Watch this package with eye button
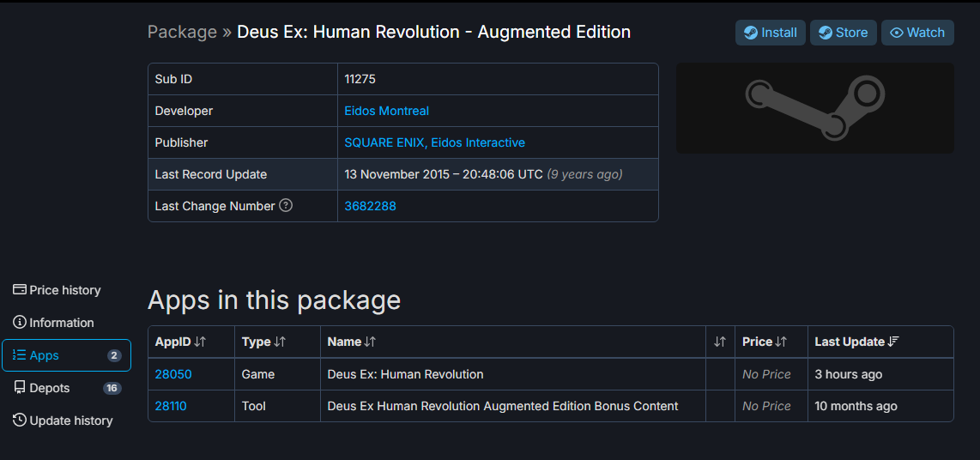 pos(917,33)
